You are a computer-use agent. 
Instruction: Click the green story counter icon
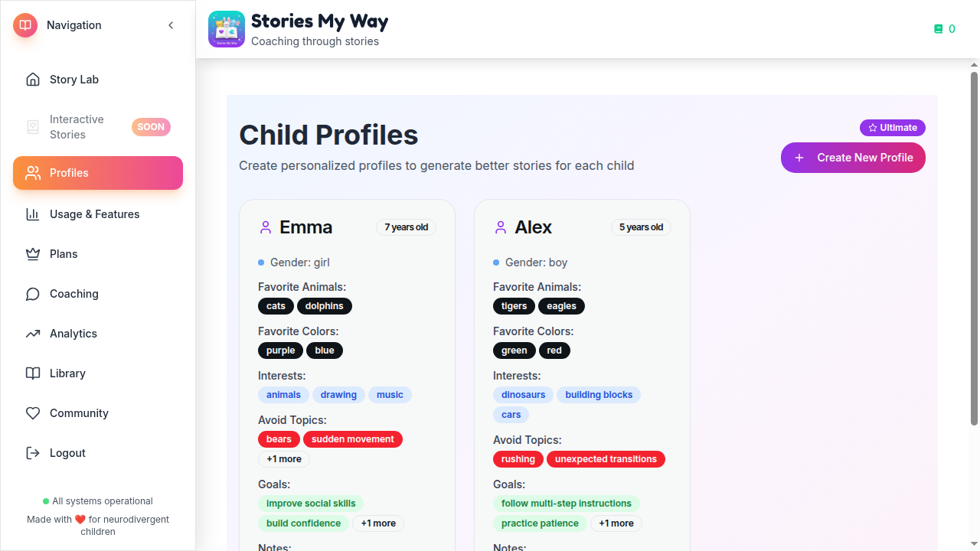coord(939,28)
